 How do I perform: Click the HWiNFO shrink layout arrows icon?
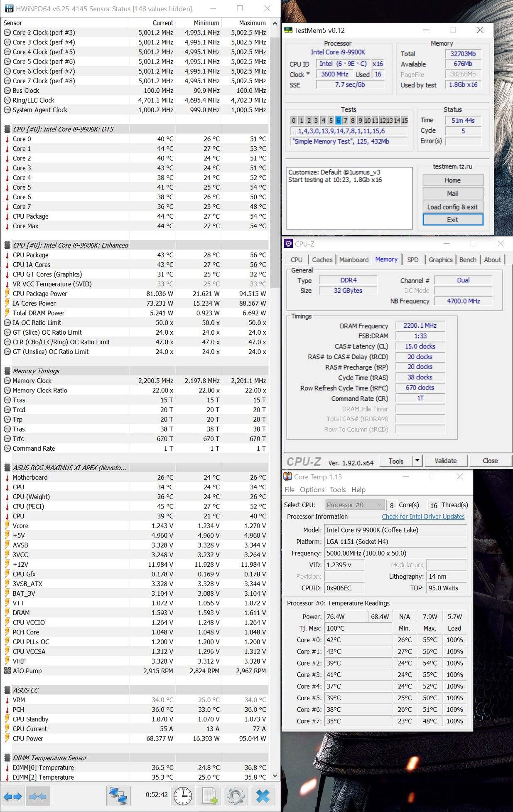(38, 796)
